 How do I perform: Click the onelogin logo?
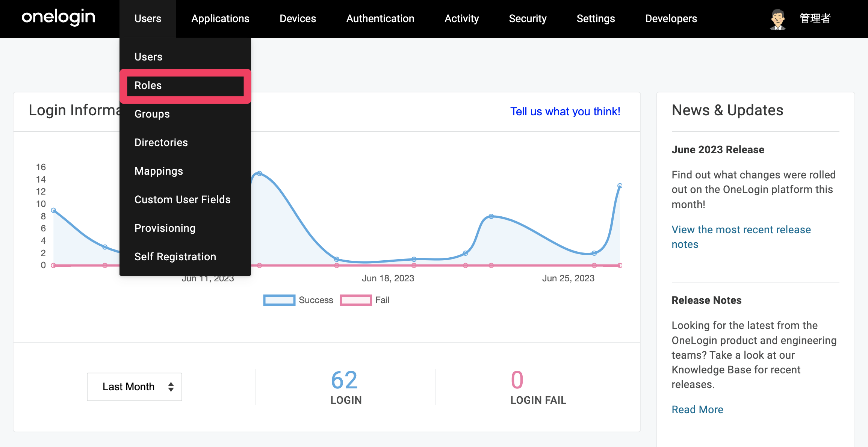click(58, 17)
